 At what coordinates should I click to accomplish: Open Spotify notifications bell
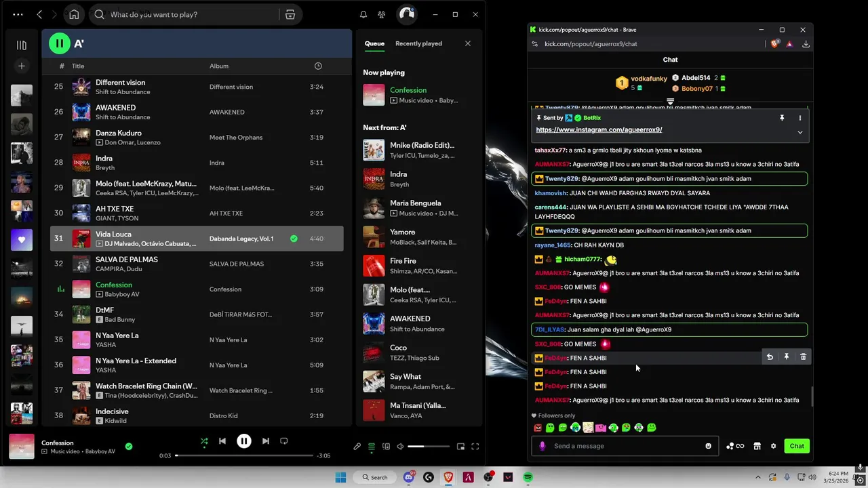pos(363,14)
